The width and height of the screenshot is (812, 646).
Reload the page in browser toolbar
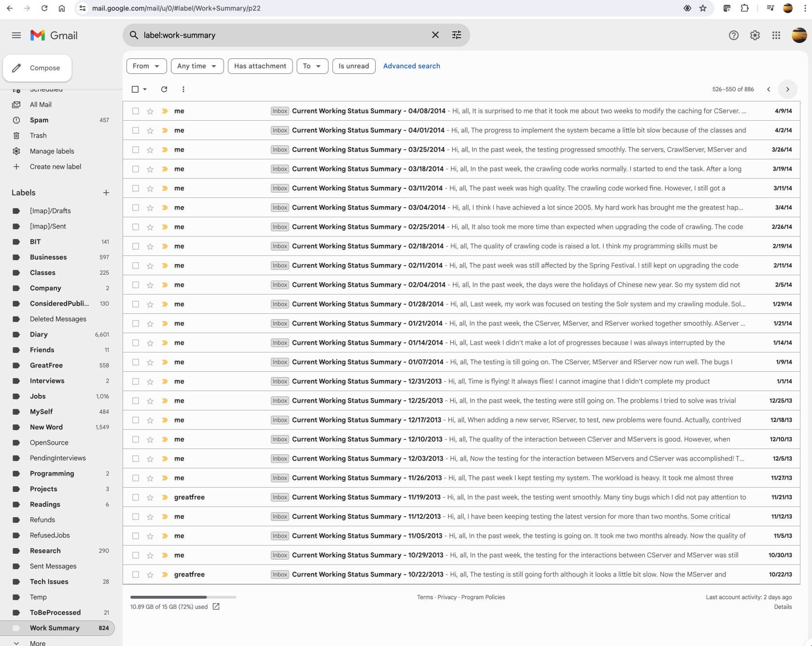[x=44, y=8]
